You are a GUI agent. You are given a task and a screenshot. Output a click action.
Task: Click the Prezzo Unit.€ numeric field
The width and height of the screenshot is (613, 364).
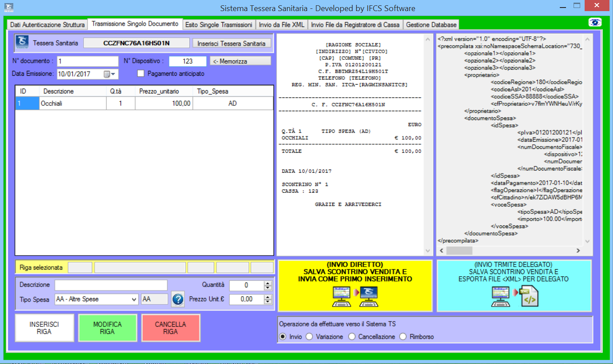click(x=246, y=299)
